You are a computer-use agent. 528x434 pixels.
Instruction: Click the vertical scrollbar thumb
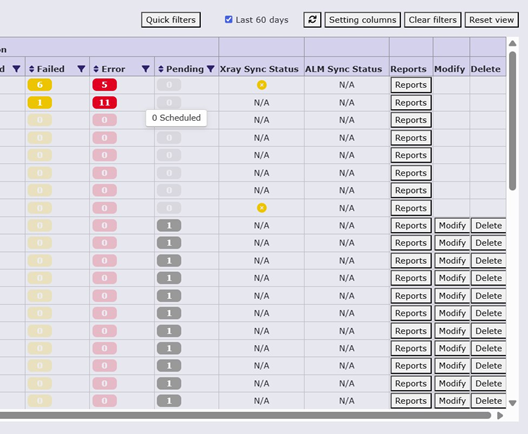[x=513, y=121]
